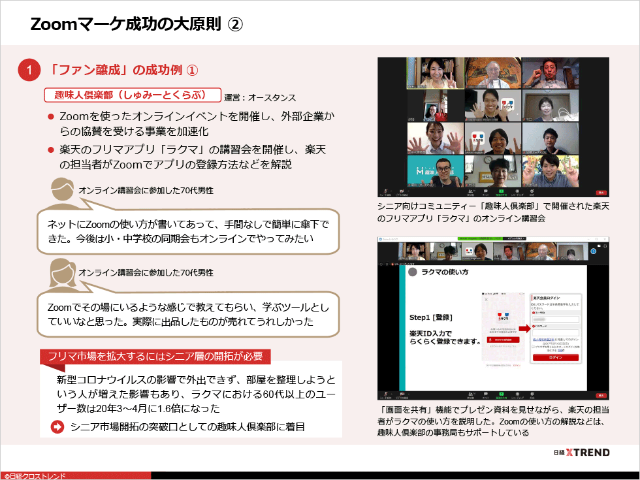Click red banner フリマ市場を拡大するにはシニア層の開拓が必要
The height and width of the screenshot is (480, 640).
click(x=155, y=356)
